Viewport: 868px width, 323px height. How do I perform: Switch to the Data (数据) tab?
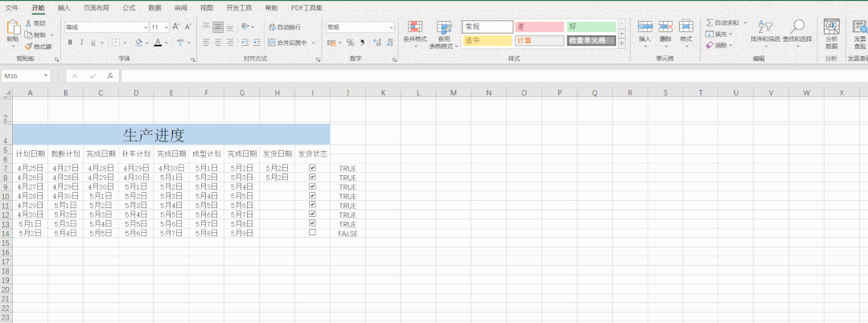[155, 8]
